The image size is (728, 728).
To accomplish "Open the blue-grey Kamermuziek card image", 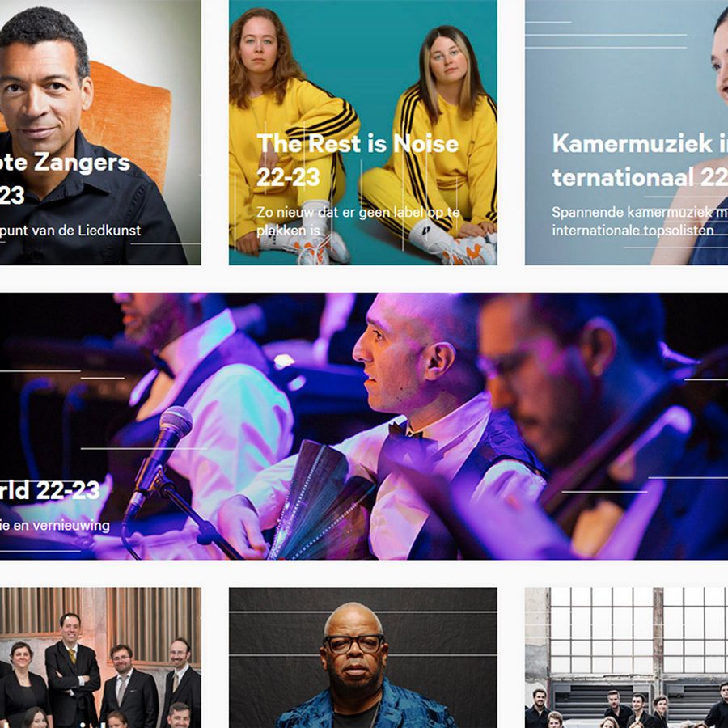I will 626,133.
